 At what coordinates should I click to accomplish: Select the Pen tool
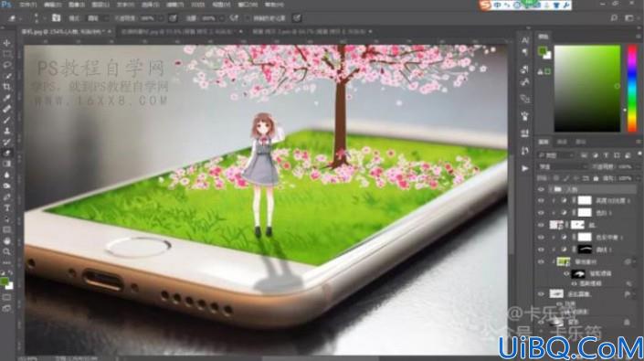click(7, 197)
